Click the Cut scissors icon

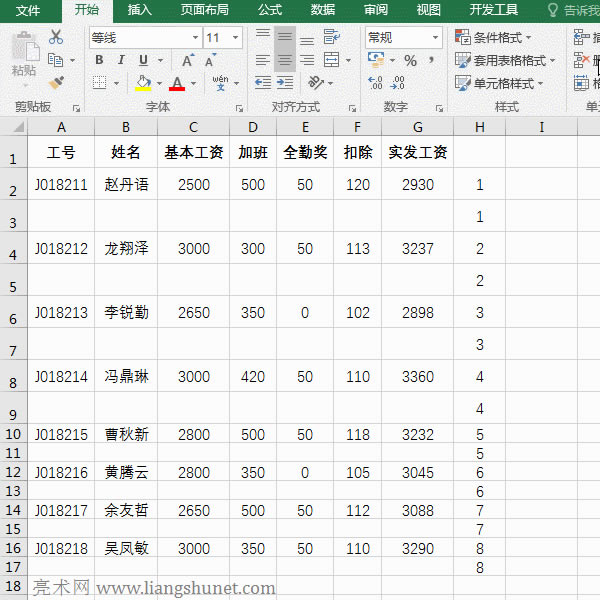pyautogui.click(x=56, y=37)
